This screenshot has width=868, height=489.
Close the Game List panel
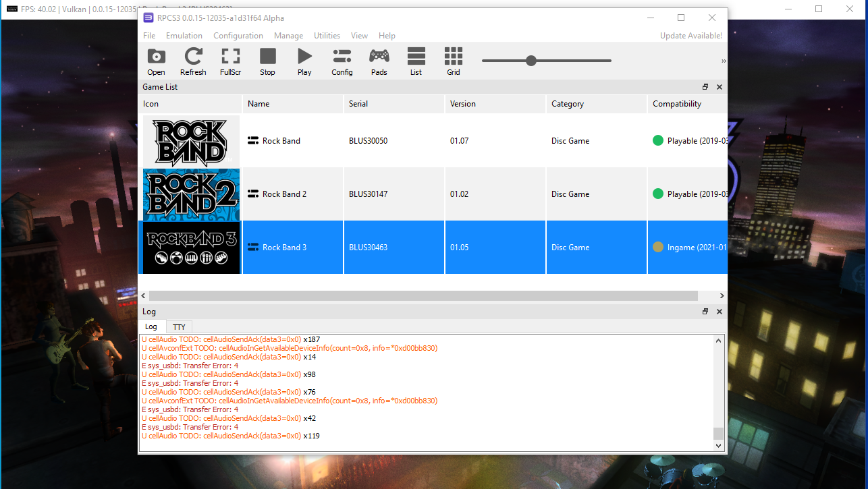pos(720,87)
